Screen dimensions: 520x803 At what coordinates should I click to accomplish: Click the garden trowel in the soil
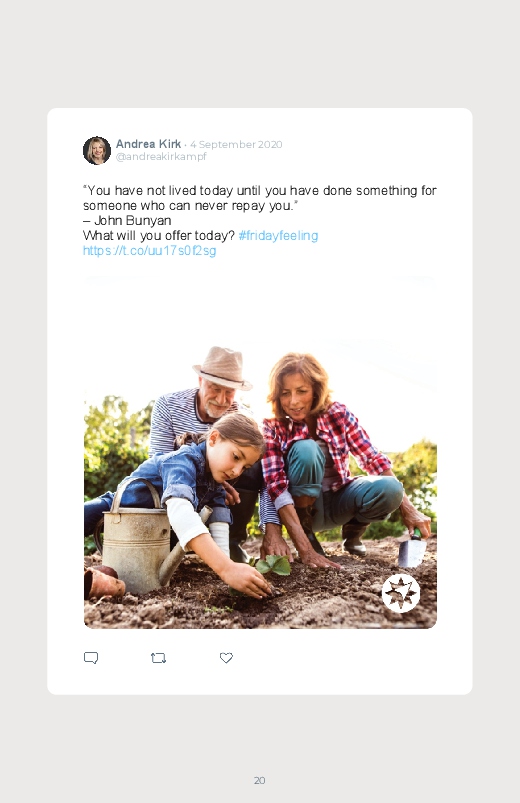tap(413, 549)
